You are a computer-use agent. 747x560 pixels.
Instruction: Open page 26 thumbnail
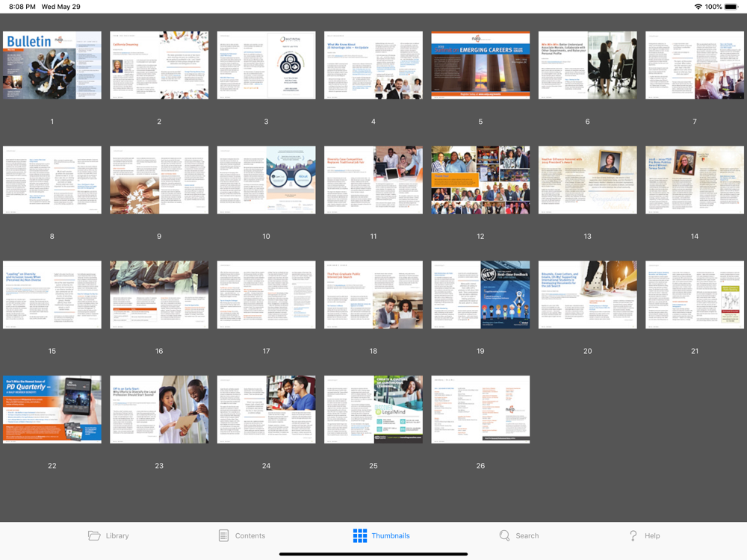pos(480,409)
